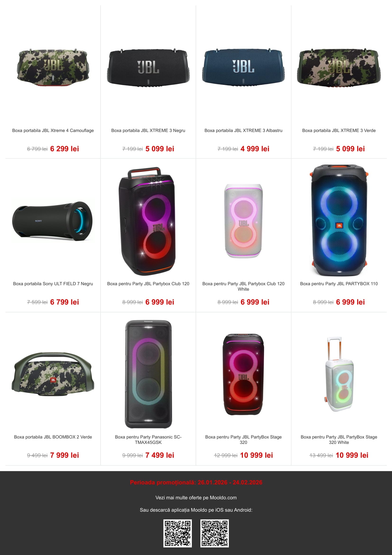Open the JBL PartyBox Stage 320 White title

pyautogui.click(x=339, y=439)
